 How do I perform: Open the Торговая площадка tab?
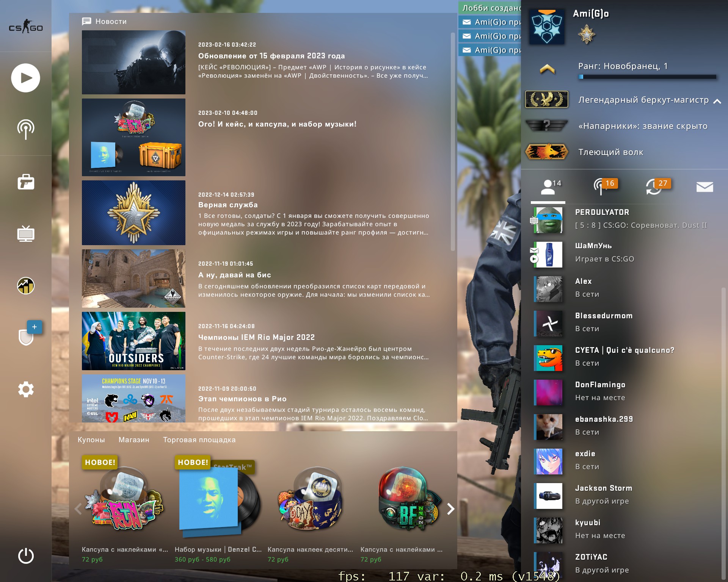(199, 440)
